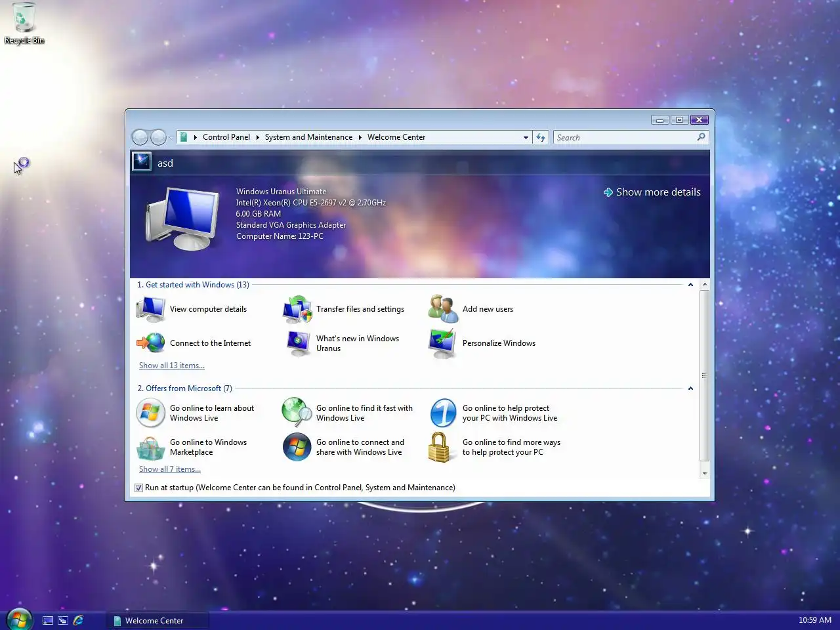The width and height of the screenshot is (840, 630).
Task: Click the Refresh button beside address bar
Action: [x=541, y=137]
